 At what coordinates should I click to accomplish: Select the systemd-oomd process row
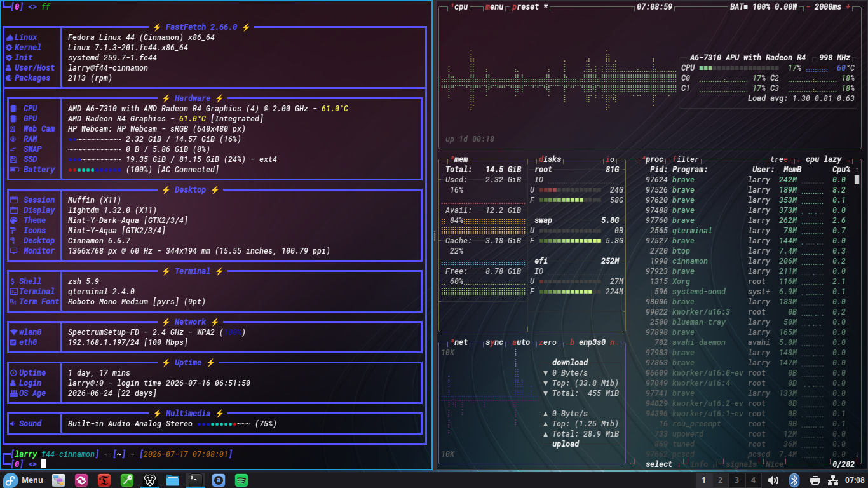click(746, 292)
